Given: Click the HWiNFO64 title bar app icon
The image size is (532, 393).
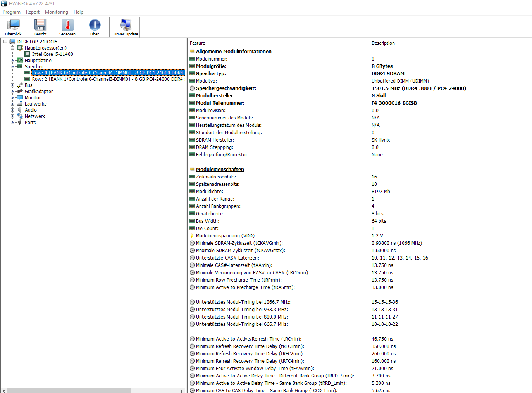Looking at the screenshot, I should pos(4,3).
